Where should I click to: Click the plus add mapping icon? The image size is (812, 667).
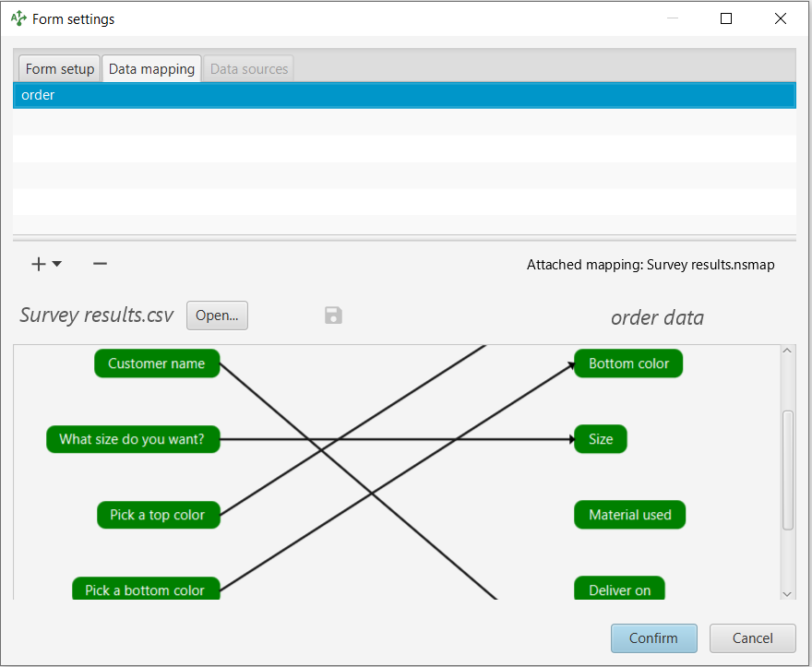point(39,264)
